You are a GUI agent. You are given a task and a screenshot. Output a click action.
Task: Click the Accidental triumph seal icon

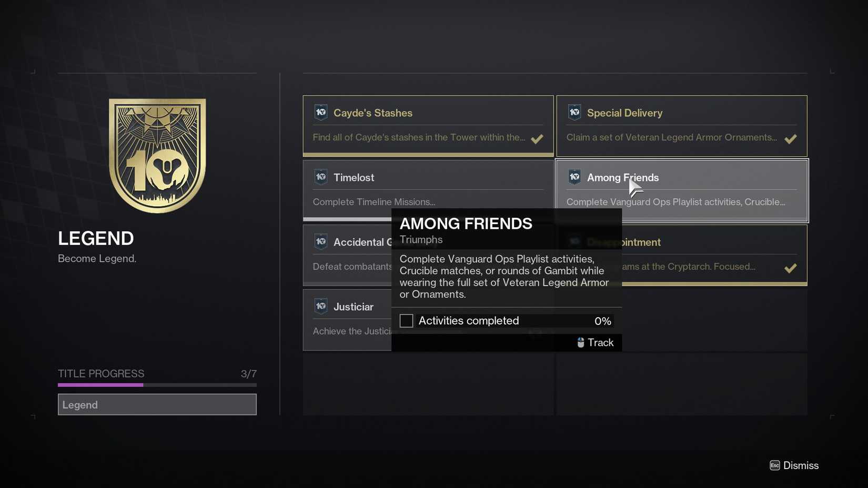pyautogui.click(x=320, y=241)
